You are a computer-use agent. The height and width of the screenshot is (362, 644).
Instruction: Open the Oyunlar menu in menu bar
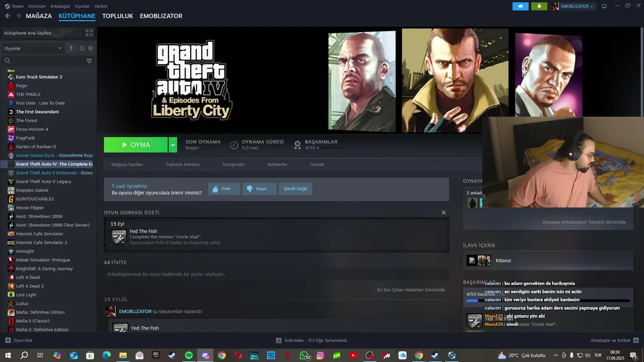[x=83, y=6]
